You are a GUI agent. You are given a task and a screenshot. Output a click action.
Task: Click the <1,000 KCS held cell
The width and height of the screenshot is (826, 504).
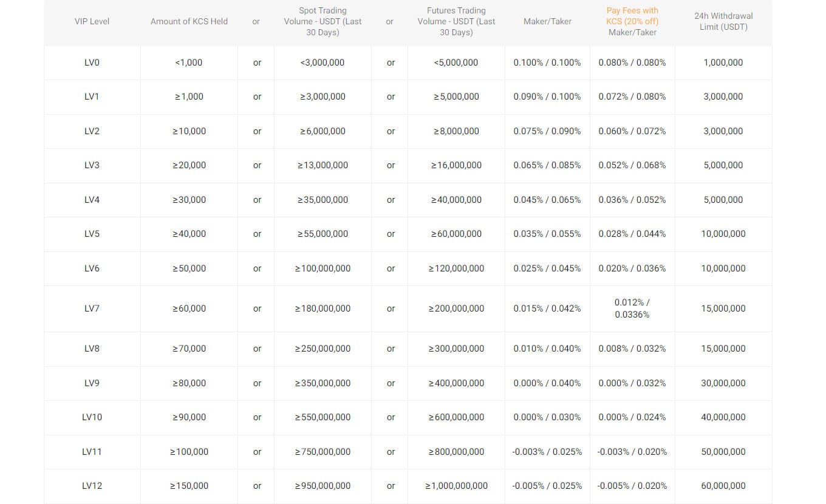(189, 63)
